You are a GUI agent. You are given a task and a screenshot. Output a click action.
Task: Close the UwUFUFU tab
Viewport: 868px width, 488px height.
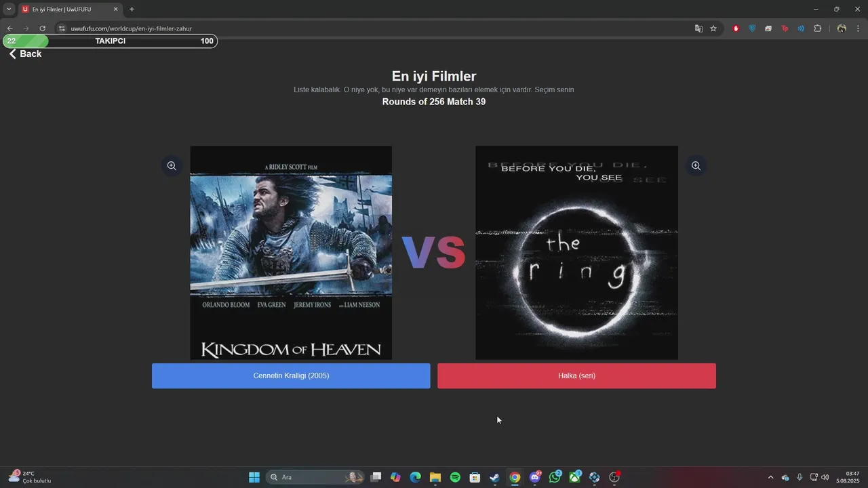(x=115, y=9)
